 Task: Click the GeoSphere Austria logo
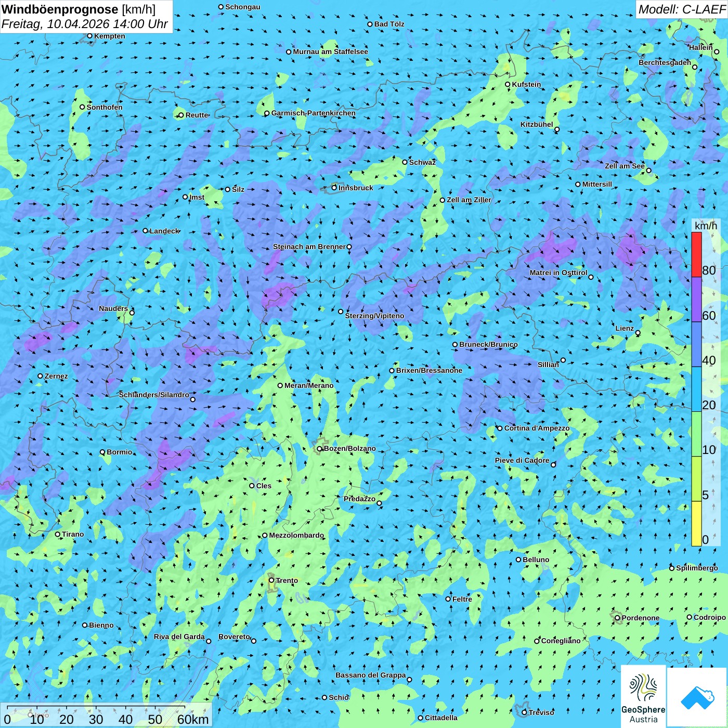[x=643, y=696]
